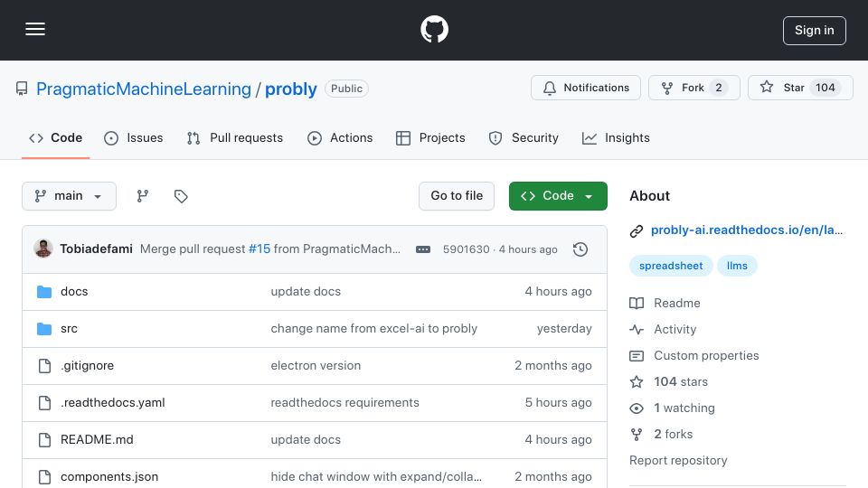The height and width of the screenshot is (488, 868).
Task: Click the Fork count badge 2
Action: pos(719,88)
